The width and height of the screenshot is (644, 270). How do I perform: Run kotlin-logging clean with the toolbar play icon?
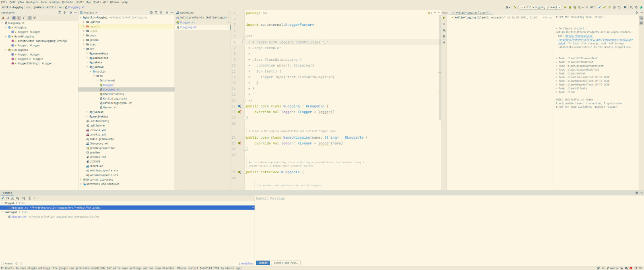[565, 7]
